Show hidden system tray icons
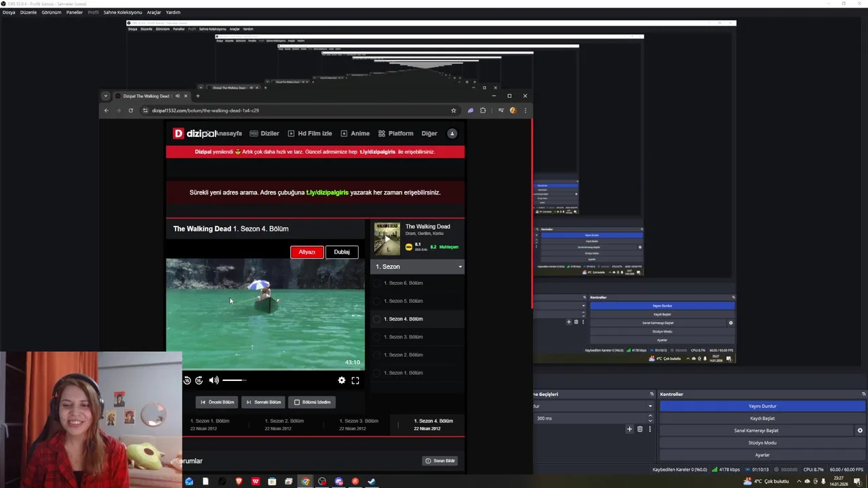The height and width of the screenshot is (488, 868). click(799, 481)
